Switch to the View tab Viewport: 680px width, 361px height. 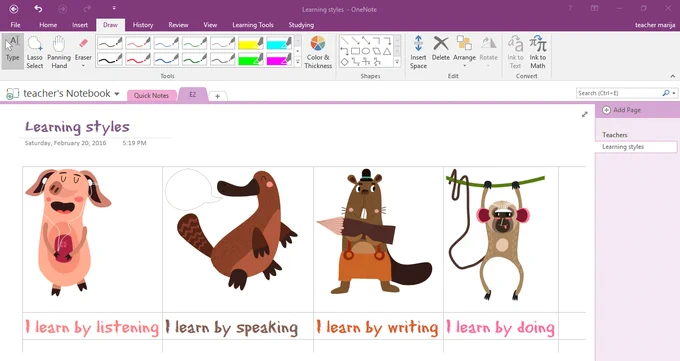[210, 25]
